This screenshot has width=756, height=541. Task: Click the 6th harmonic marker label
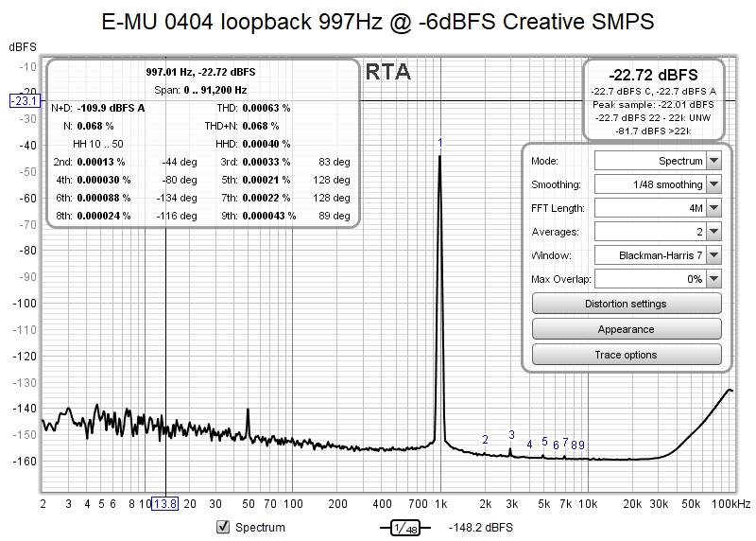pos(556,445)
